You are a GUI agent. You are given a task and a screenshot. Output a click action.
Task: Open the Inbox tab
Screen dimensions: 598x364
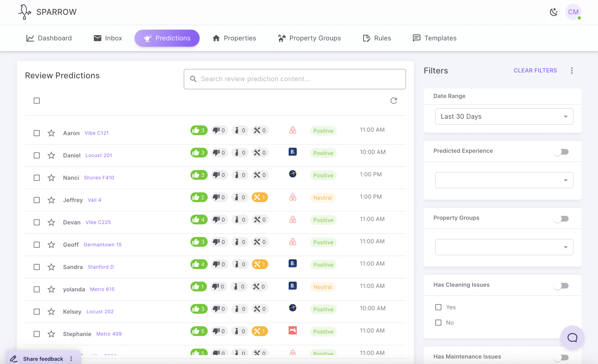pos(108,38)
